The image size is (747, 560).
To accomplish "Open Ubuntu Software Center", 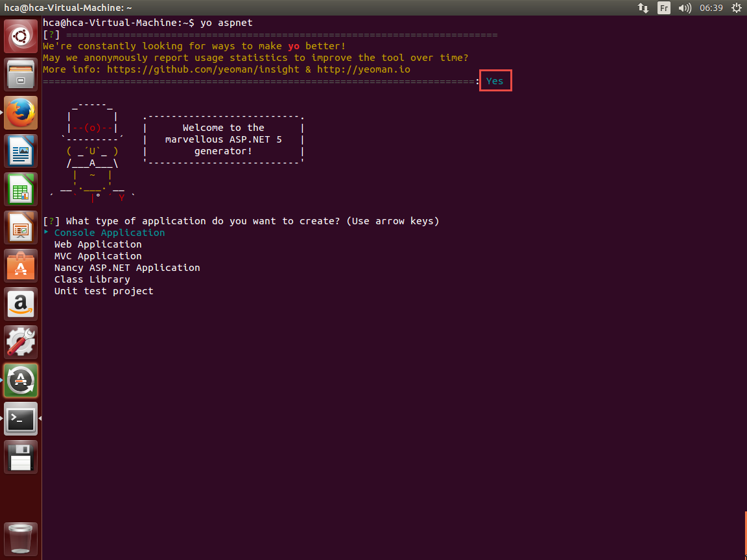I will pos(21,266).
